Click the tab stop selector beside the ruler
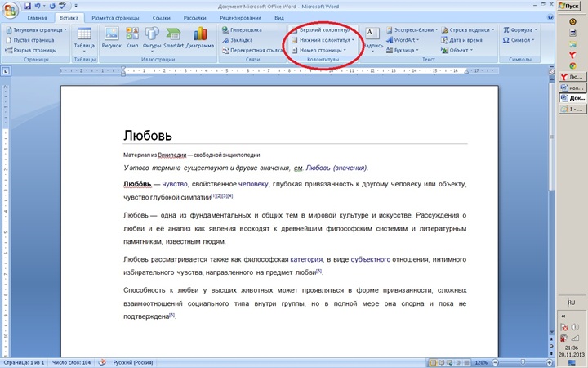Image resolution: width=588 pixels, height=368 pixels. pos(7,70)
